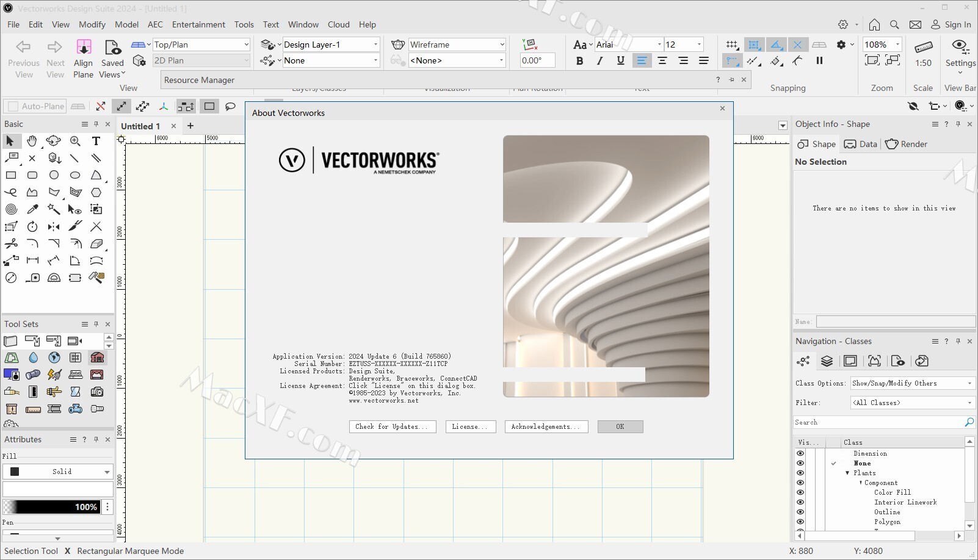
Task: Toggle visibility eye for Dimension class
Action: point(800,453)
